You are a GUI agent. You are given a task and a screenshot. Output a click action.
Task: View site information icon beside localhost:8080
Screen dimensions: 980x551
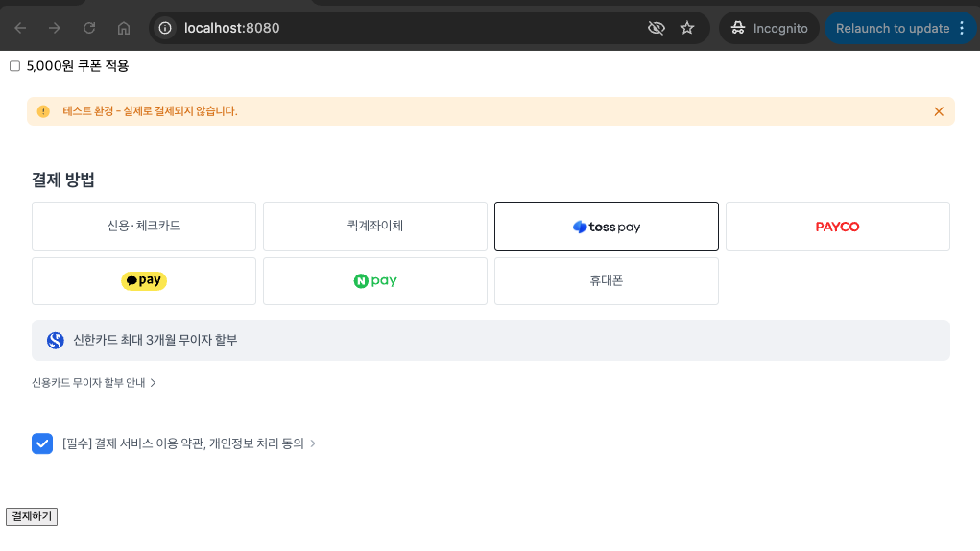165,28
